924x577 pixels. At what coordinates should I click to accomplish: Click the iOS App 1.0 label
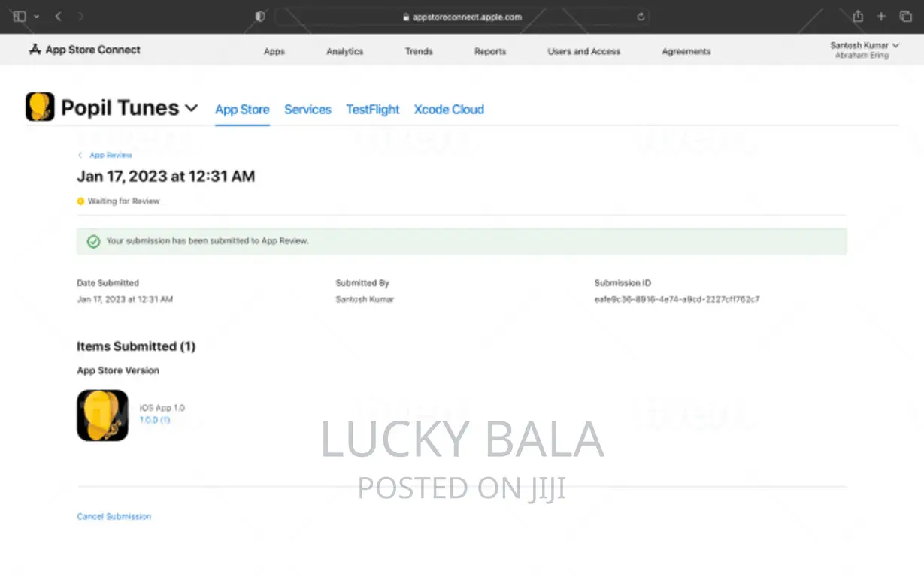click(162, 408)
